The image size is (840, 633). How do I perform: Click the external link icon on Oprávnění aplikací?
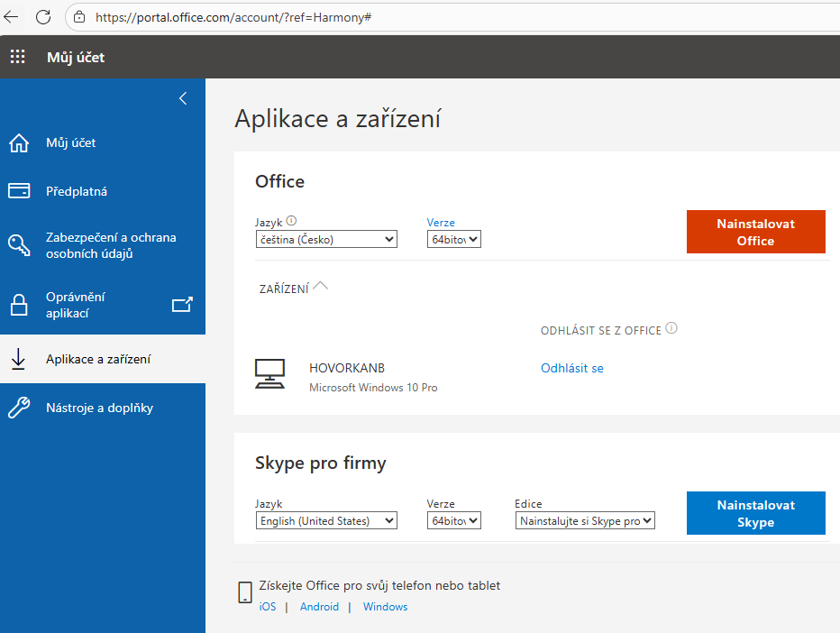pyautogui.click(x=183, y=305)
